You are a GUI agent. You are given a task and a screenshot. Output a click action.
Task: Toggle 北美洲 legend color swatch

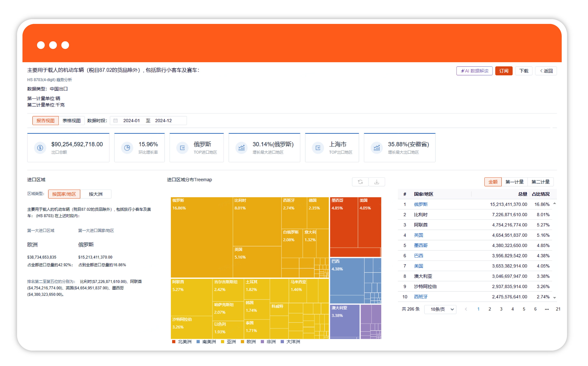pyautogui.click(x=174, y=342)
